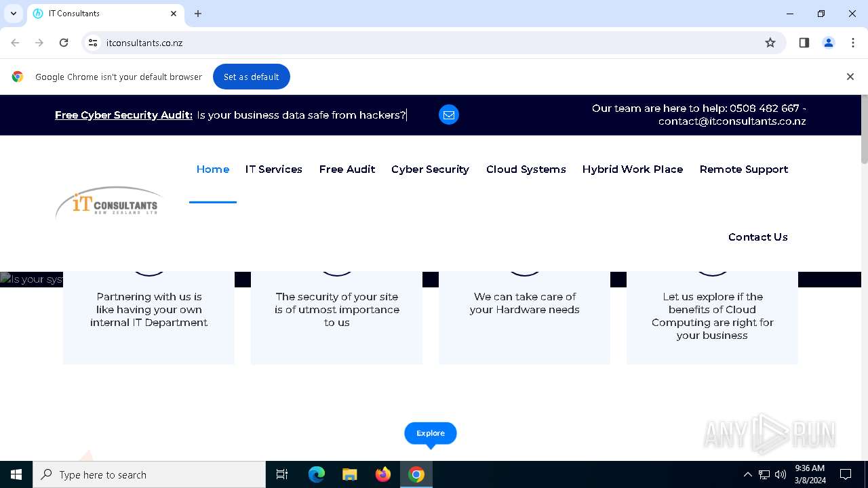Open the Cyber Security menu item
The height and width of the screenshot is (488, 868).
(x=430, y=169)
